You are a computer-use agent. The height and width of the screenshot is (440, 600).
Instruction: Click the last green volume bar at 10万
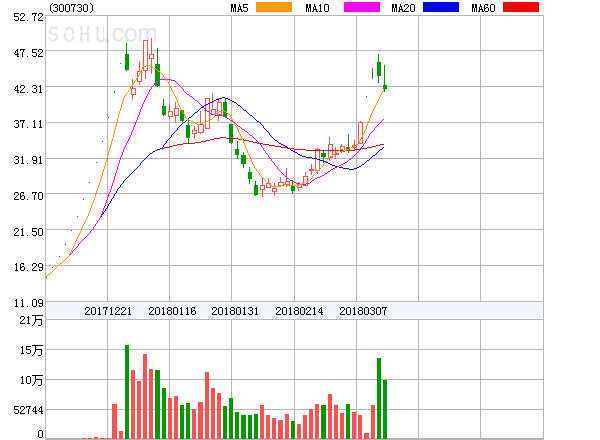(x=385, y=409)
